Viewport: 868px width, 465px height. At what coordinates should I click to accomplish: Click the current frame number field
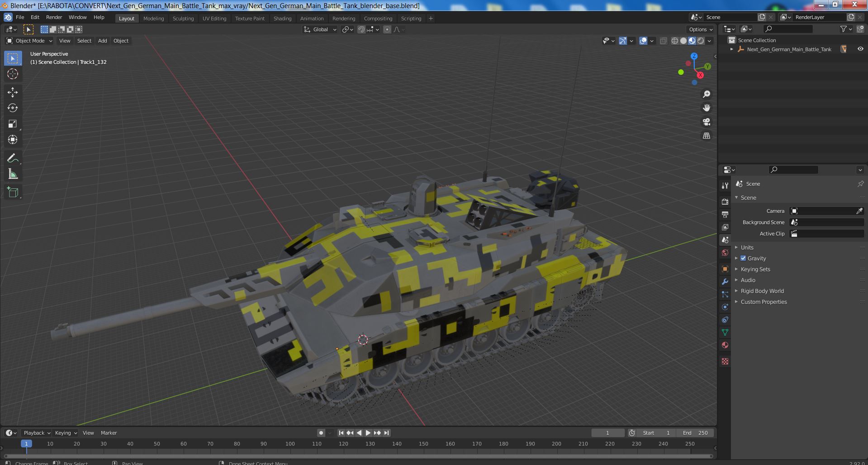[x=607, y=433]
